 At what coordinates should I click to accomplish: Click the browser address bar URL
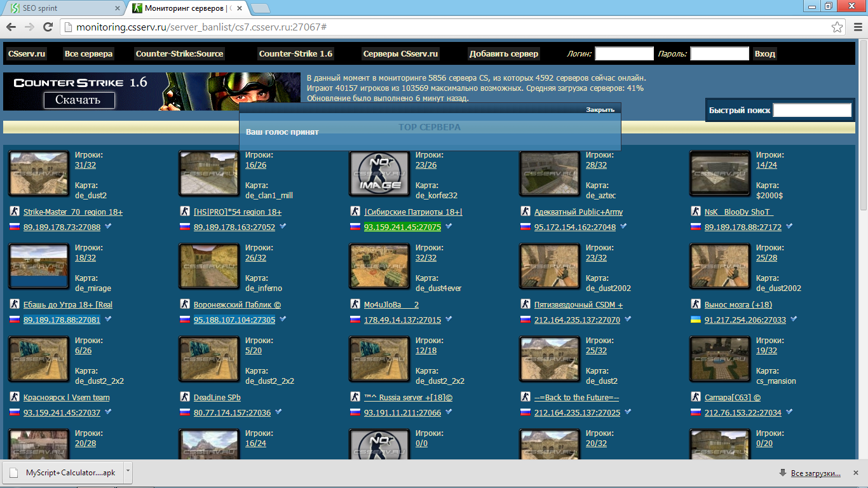pos(201,27)
